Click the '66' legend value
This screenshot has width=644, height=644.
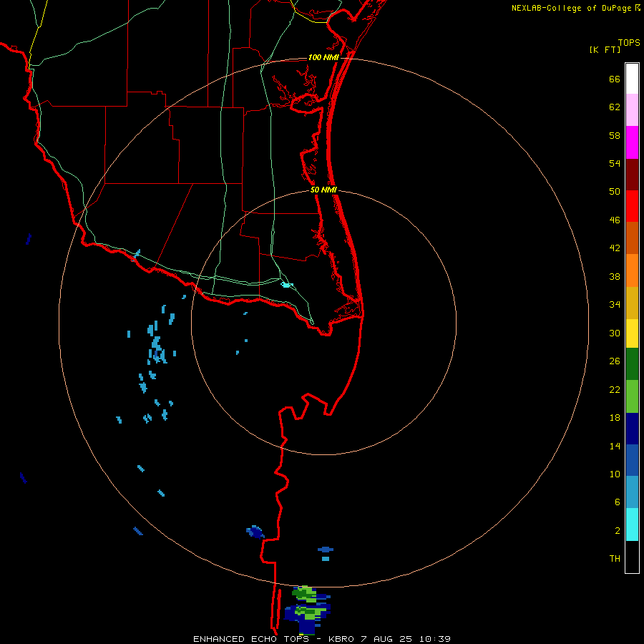pos(615,79)
